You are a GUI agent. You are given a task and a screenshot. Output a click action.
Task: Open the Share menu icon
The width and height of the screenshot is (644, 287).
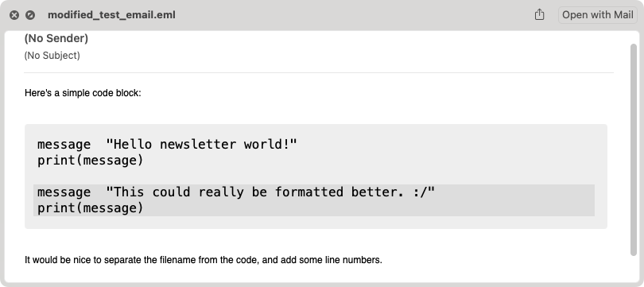(539, 15)
